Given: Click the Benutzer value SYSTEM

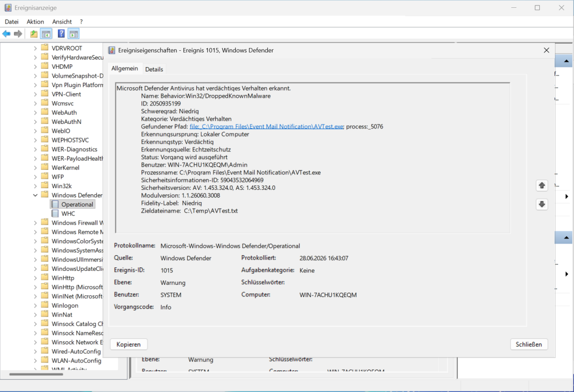Looking at the screenshot, I should tap(170, 295).
